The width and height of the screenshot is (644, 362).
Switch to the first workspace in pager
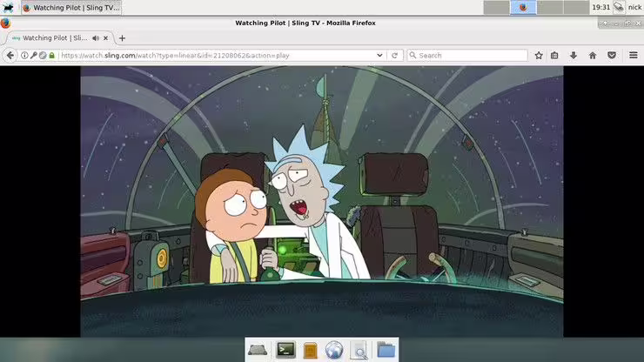496,7
